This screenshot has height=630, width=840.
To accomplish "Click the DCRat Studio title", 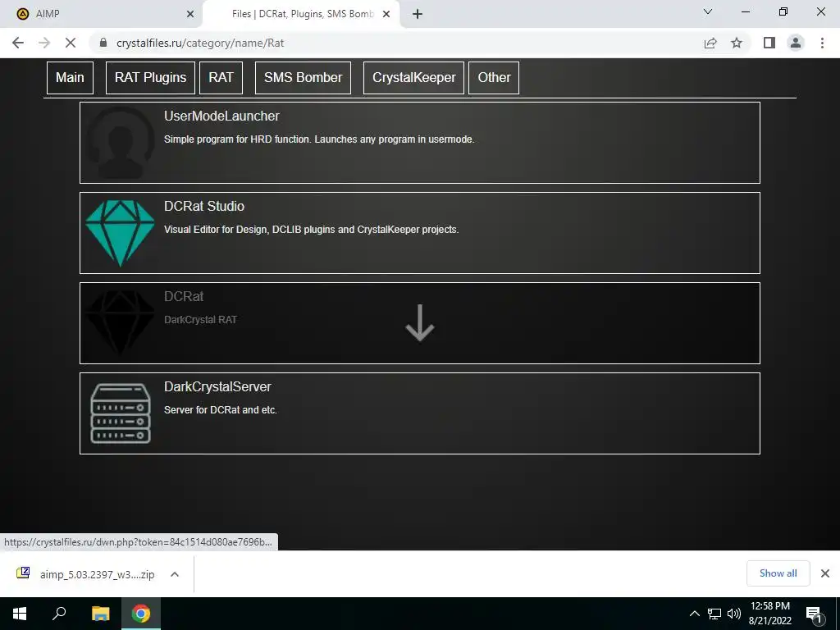I will [204, 206].
